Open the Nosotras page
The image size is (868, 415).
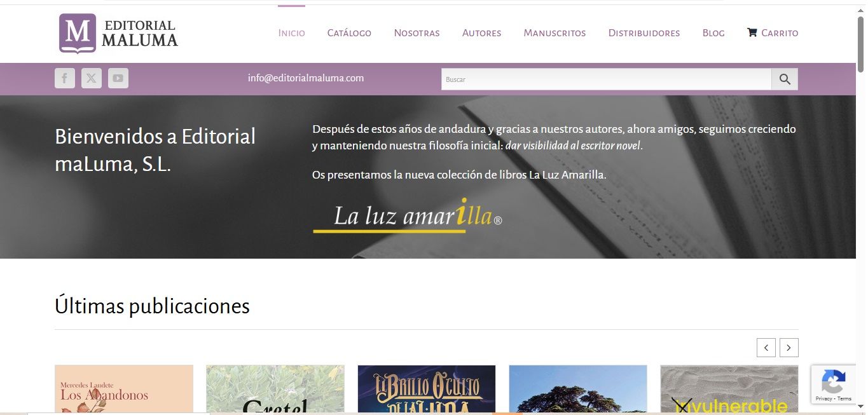click(417, 32)
